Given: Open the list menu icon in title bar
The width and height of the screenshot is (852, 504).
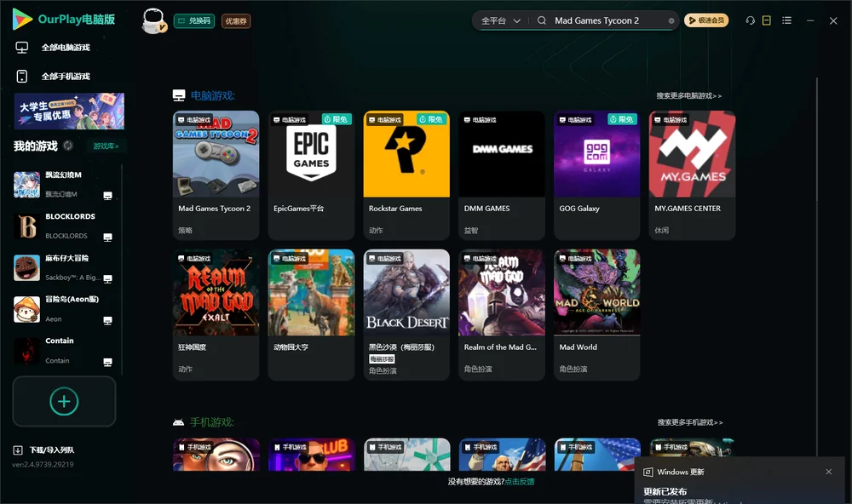Looking at the screenshot, I should tap(786, 20).
